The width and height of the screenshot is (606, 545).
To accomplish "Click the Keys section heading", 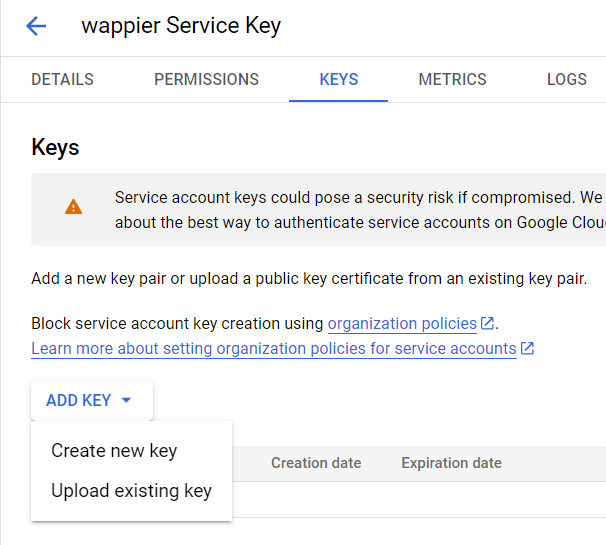I will click(x=55, y=148).
